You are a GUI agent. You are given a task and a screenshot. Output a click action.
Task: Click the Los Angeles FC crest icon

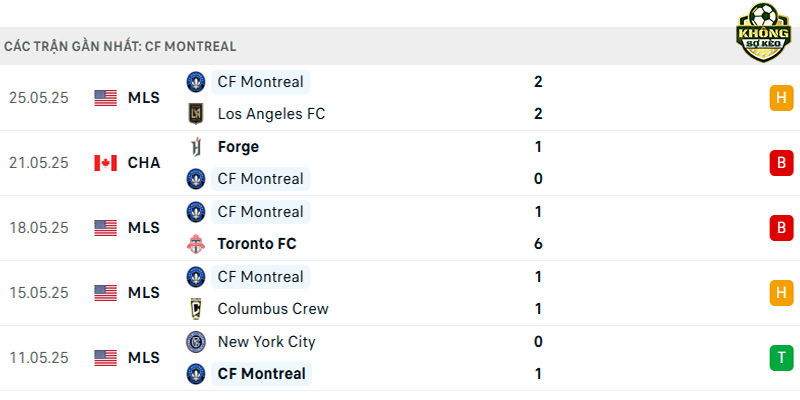(196, 114)
